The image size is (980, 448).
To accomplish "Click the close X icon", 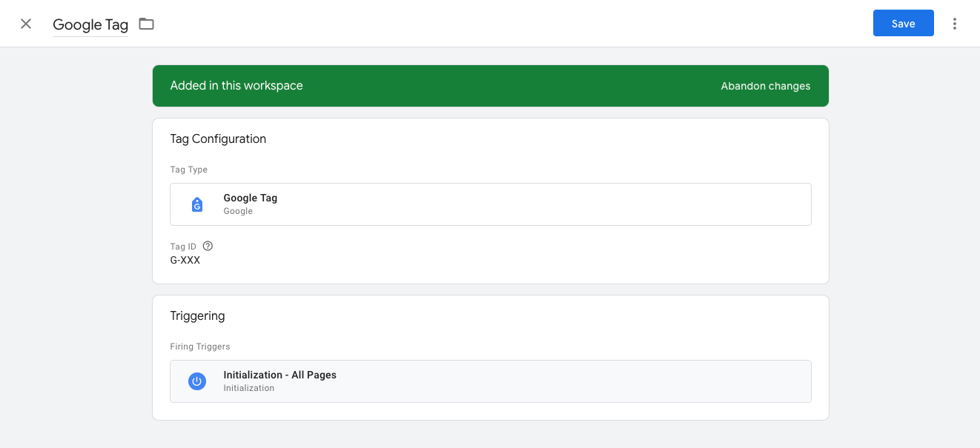I will (25, 23).
